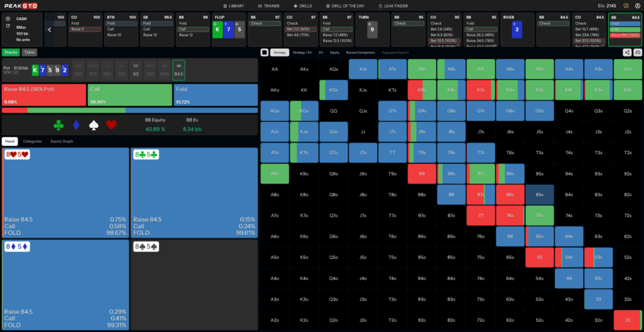Click the gamepad practice icon above the matrix
This screenshot has width=644, height=332.
(638, 52)
